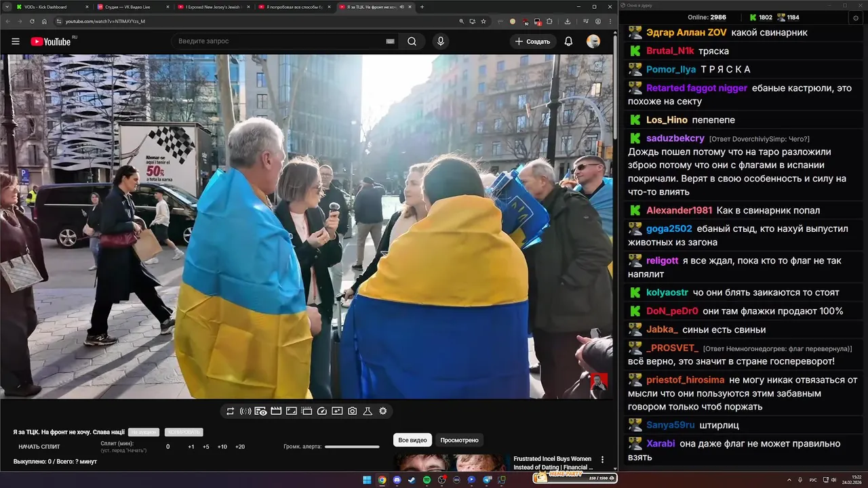
Task: Add +1 minute to split
Action: click(191, 447)
